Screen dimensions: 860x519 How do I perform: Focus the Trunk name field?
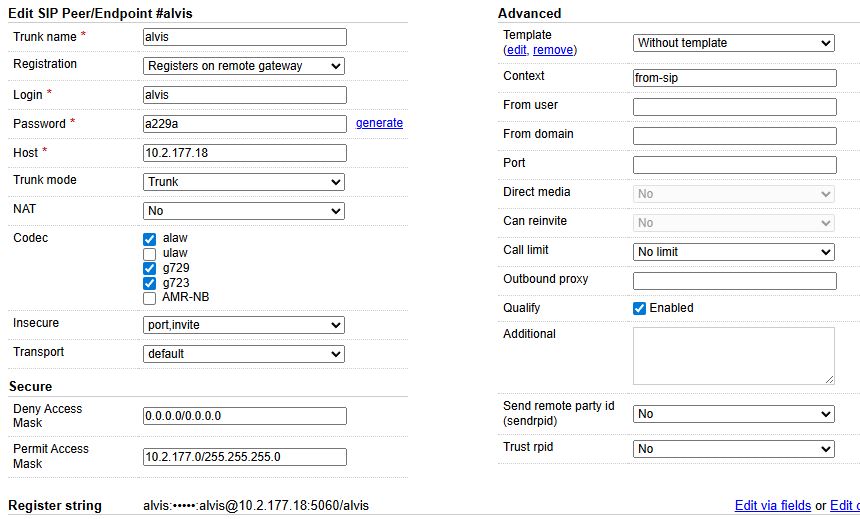click(x=245, y=37)
